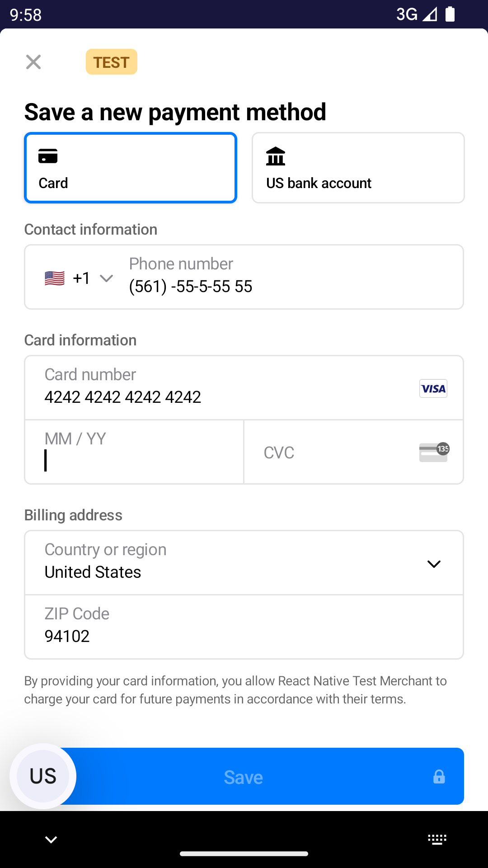Image resolution: width=488 pixels, height=868 pixels.
Task: Tap the round US floating button
Action: 43,776
